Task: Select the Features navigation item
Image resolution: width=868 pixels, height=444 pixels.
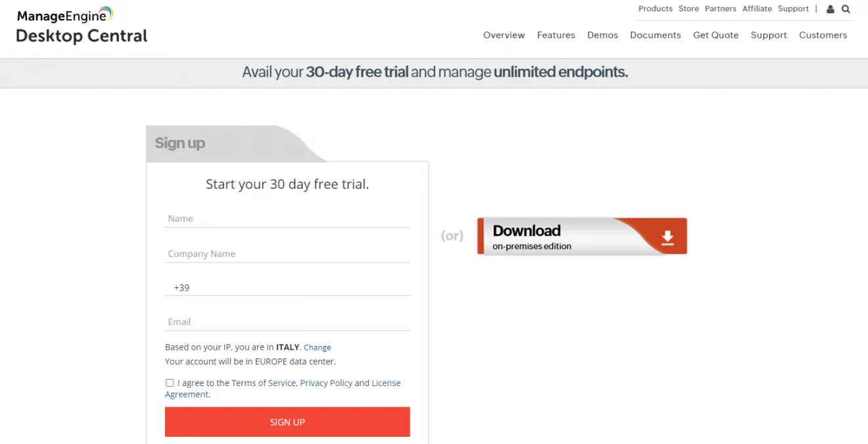Action: 556,35
